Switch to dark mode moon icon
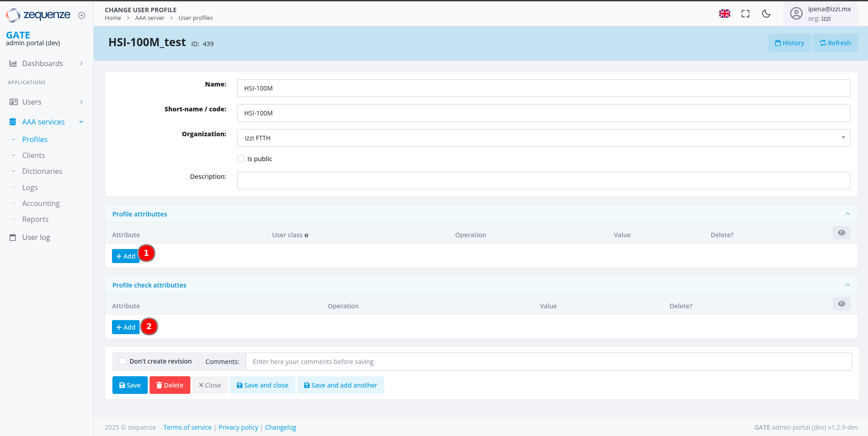Viewport: 868px width, 436px height. click(766, 14)
